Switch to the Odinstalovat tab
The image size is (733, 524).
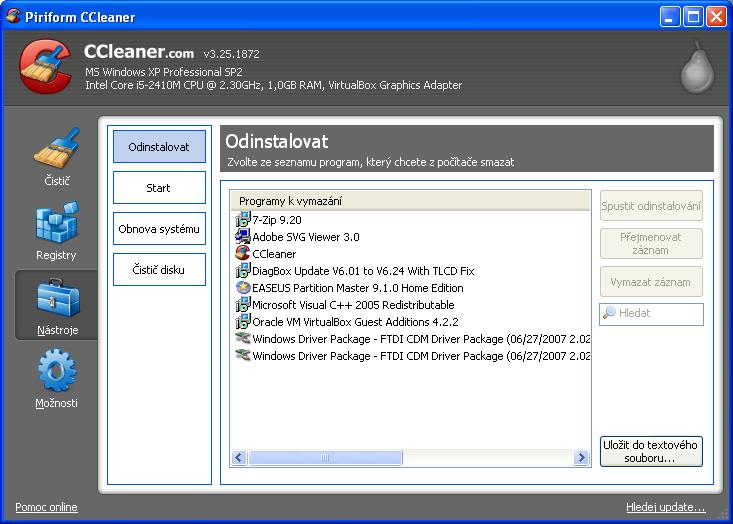[x=159, y=147]
